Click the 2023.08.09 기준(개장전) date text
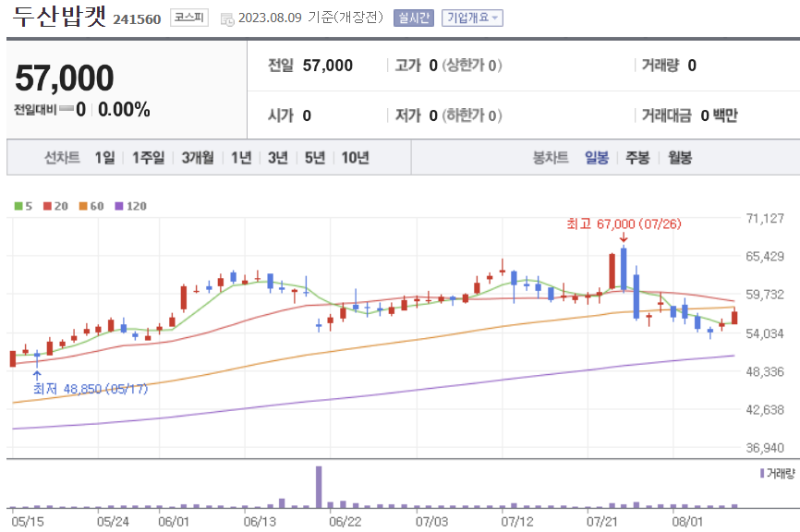The height and width of the screenshot is (532, 800). 310,18
